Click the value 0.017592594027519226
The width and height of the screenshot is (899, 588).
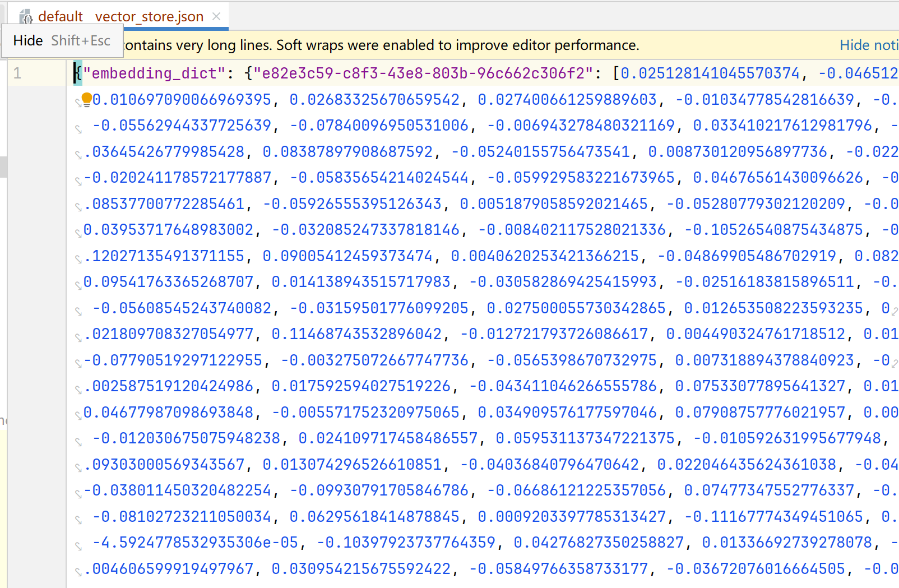(362, 386)
